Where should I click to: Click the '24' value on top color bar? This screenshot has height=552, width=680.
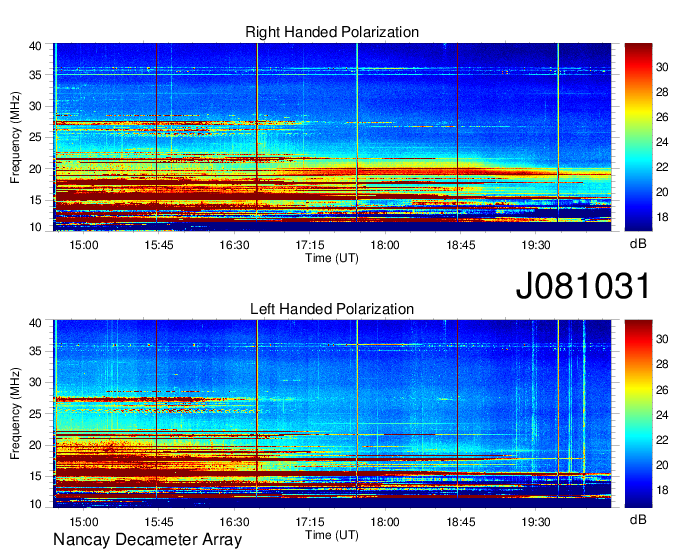(662, 142)
